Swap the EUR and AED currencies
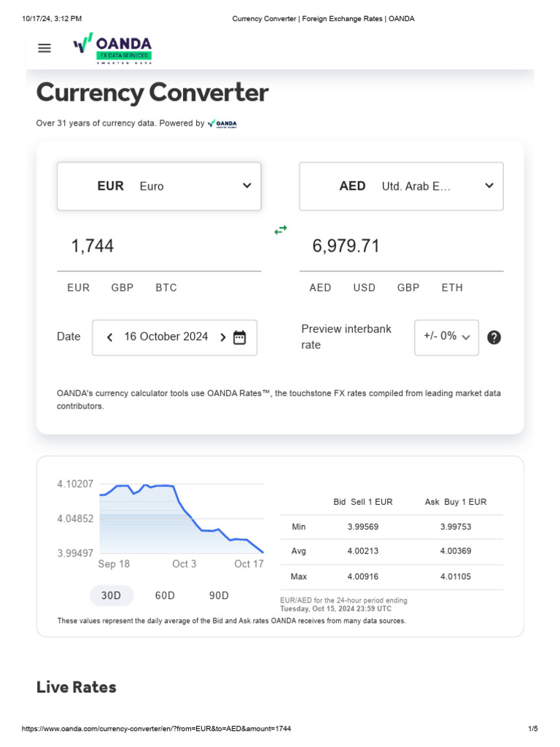The height and width of the screenshot is (747, 560). tap(281, 230)
